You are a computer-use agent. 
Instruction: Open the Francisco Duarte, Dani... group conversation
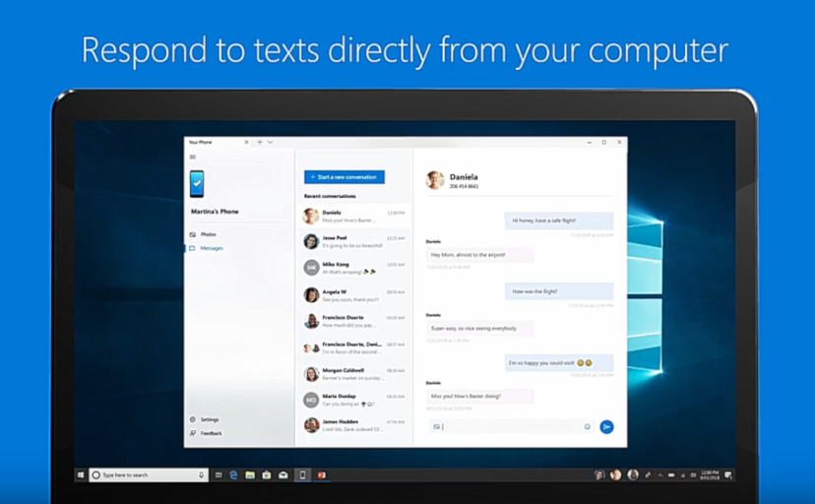(354, 347)
